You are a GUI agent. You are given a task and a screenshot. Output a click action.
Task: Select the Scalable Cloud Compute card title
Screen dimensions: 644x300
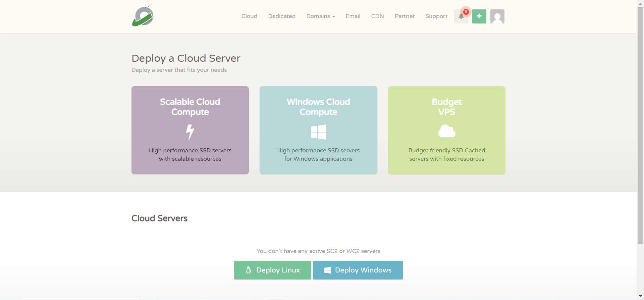[x=190, y=107]
